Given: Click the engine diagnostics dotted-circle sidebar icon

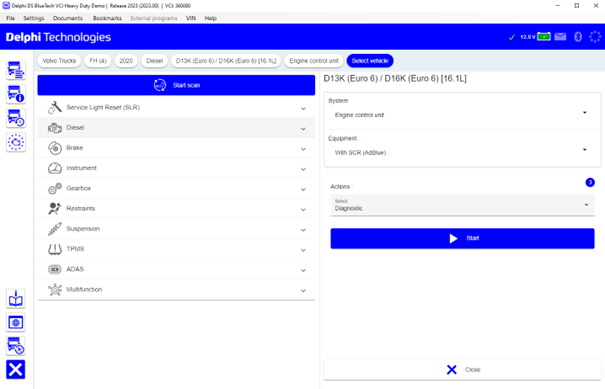Looking at the screenshot, I should coord(16,142).
